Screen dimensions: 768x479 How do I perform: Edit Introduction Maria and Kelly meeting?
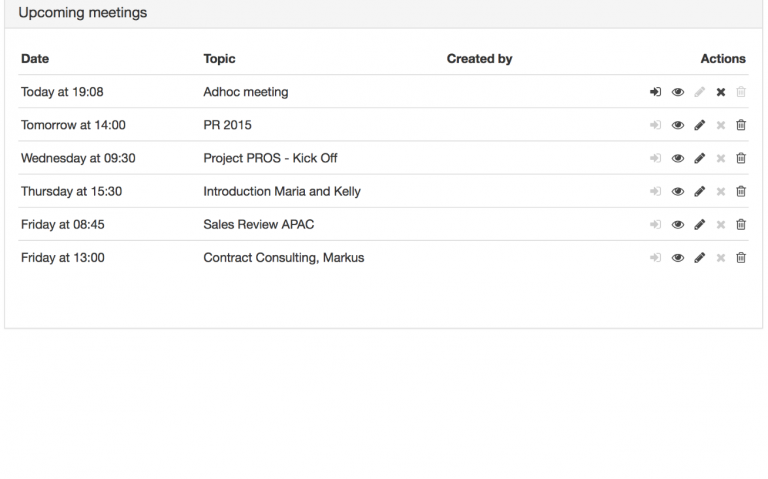tap(699, 192)
